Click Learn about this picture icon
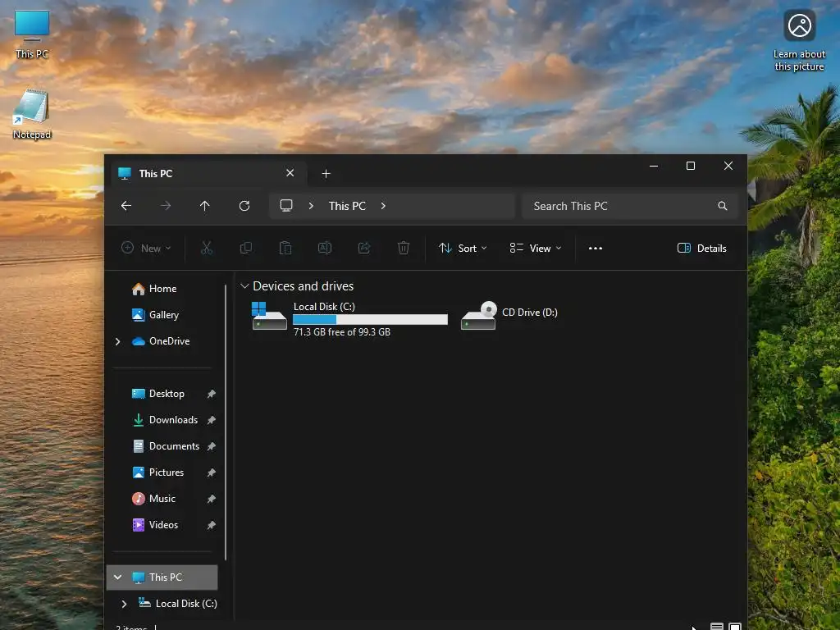Viewport: 840px width, 630px height. tap(799, 41)
